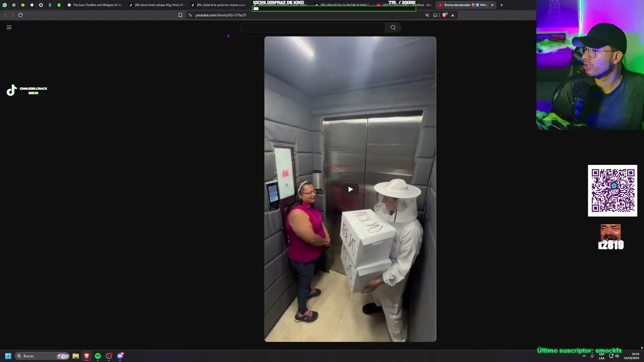The image size is (644, 362).
Task: Open the volume control in system tray
Action: click(x=617, y=356)
